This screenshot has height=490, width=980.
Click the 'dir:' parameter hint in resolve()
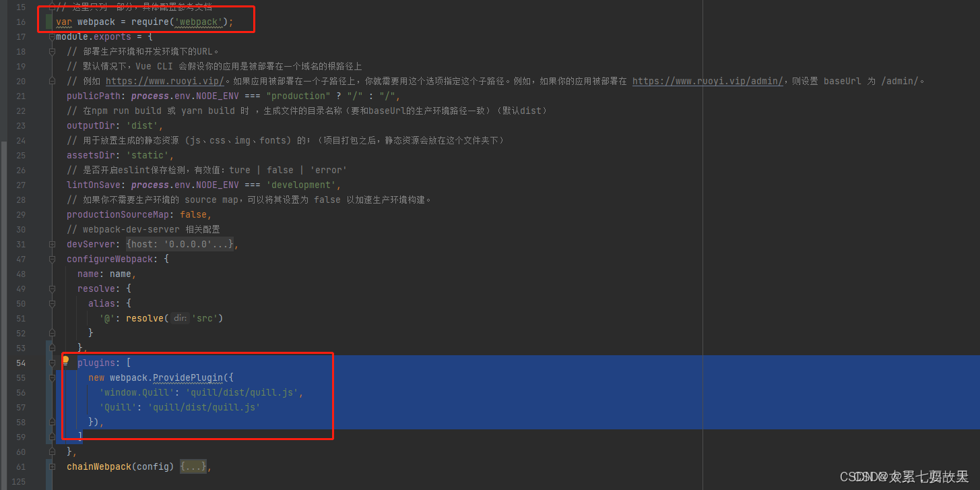click(x=179, y=318)
